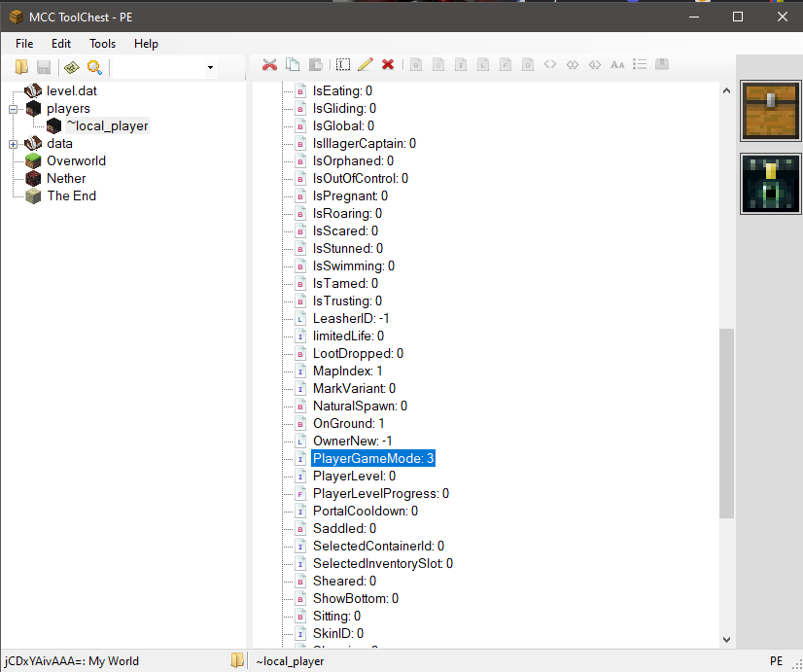Viewport: 803px width, 672px height.
Task: Click the wooden chest thumbnail
Action: pyautogui.click(x=771, y=110)
